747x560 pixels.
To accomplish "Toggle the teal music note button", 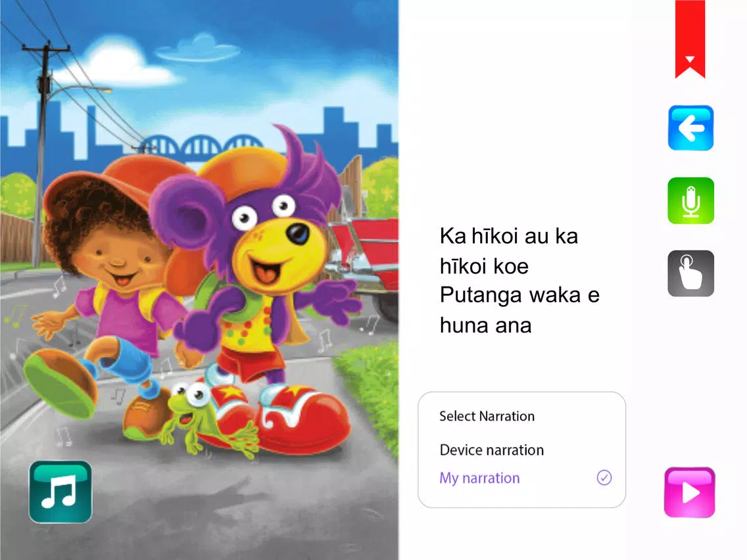I will tap(60, 492).
